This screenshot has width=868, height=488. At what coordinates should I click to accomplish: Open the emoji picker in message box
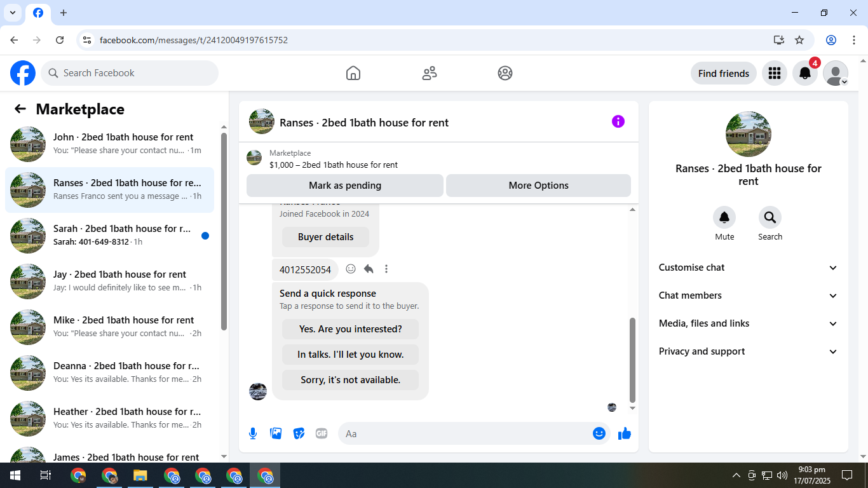point(599,433)
